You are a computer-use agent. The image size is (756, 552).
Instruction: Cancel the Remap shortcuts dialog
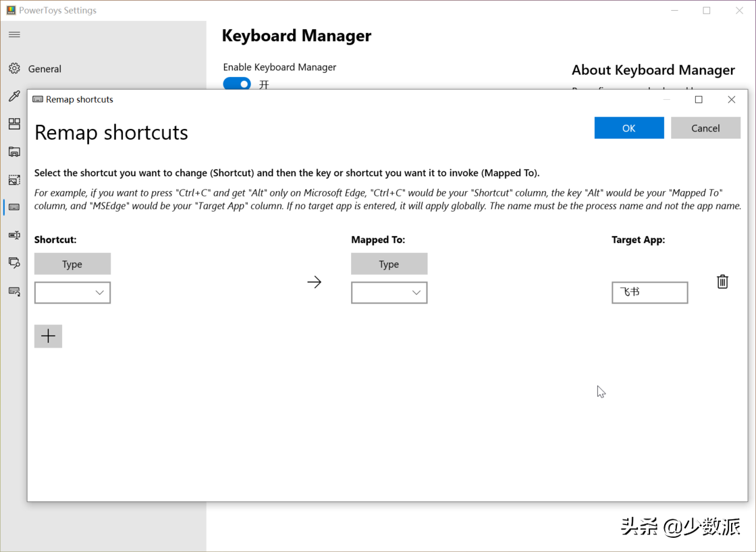(706, 128)
